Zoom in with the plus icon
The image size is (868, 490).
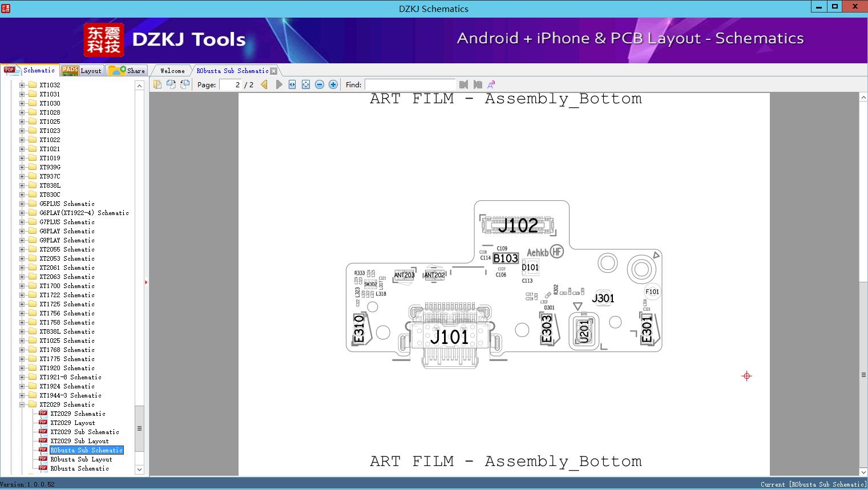[x=333, y=84]
